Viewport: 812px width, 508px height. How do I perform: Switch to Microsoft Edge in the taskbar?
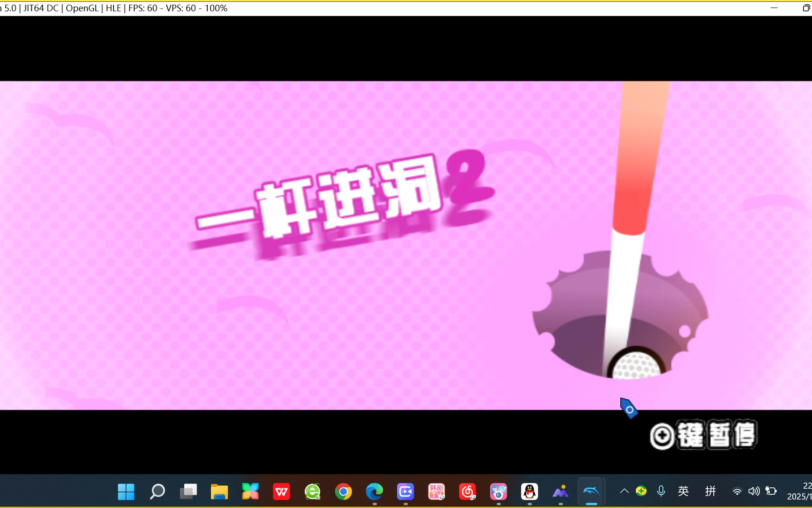pyautogui.click(x=374, y=492)
